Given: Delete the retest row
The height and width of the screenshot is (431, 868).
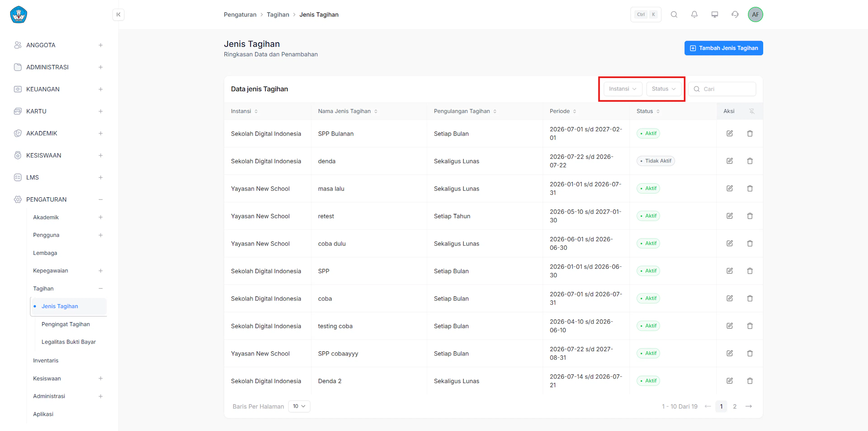Looking at the screenshot, I should 750,216.
